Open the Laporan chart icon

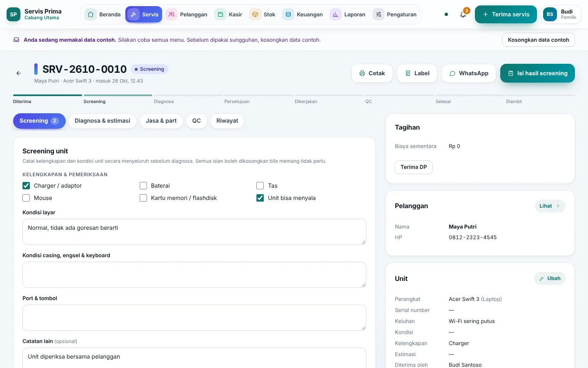point(336,14)
